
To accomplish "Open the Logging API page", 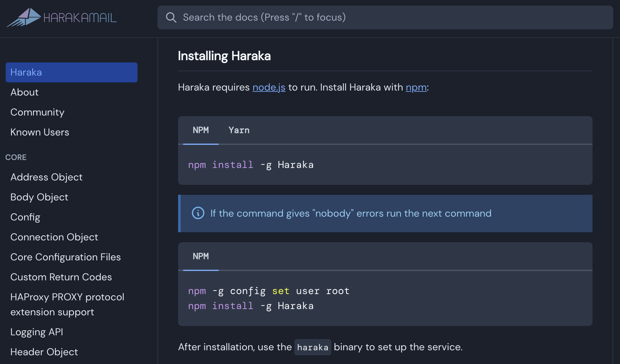I will [x=37, y=332].
